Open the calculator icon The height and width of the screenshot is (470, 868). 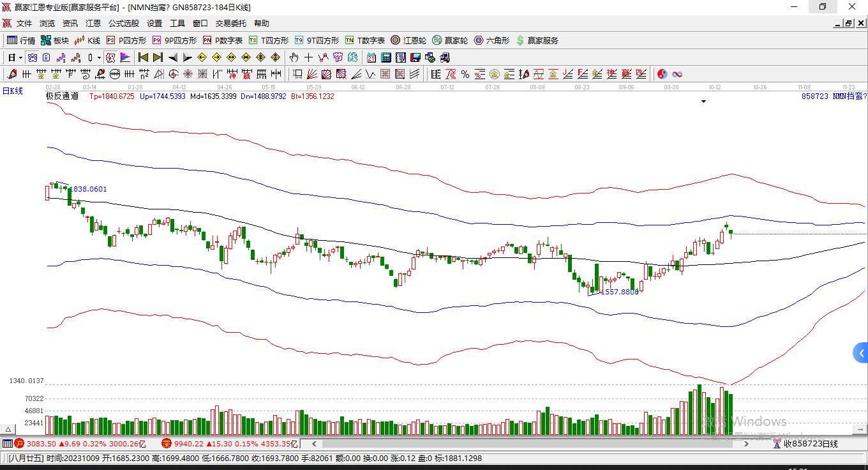[385, 57]
